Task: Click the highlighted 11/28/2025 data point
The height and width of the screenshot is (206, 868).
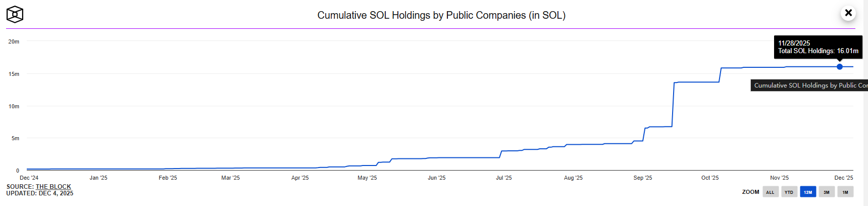Action: (x=840, y=67)
